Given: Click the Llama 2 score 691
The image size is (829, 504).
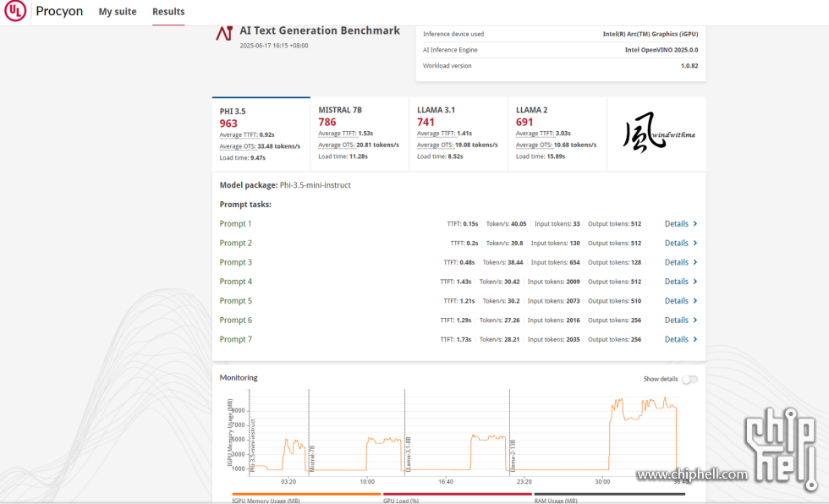Looking at the screenshot, I should click(x=524, y=122).
